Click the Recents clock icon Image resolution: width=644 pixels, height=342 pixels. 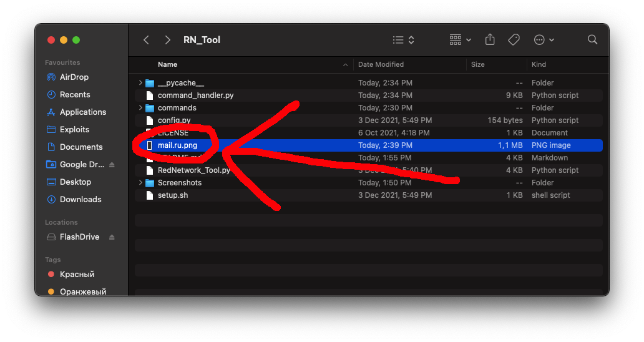coord(51,95)
